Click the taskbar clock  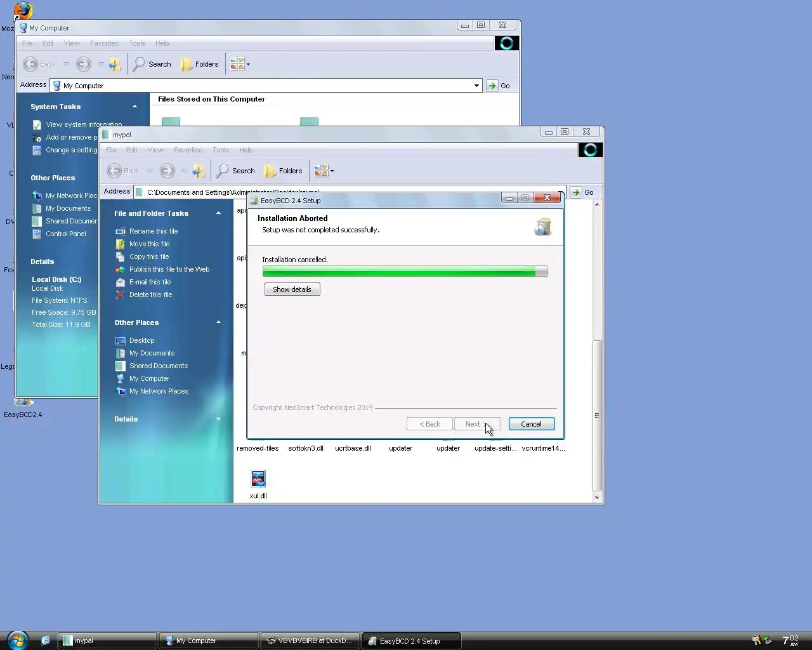790,640
